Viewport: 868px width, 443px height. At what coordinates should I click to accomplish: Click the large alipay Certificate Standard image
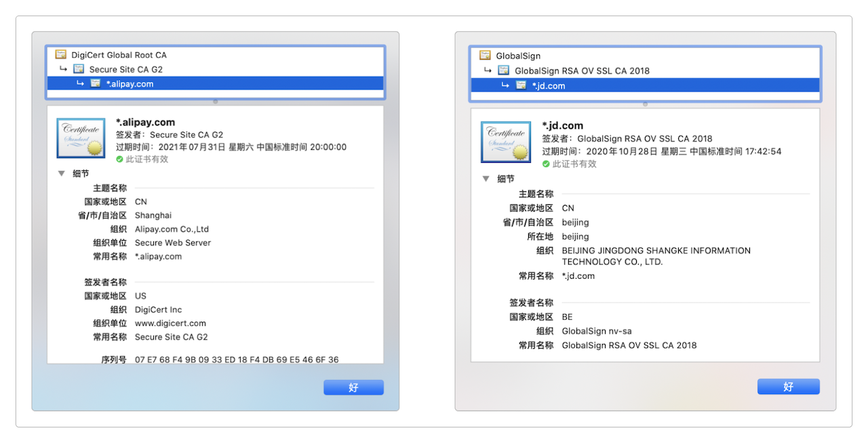tap(81, 137)
